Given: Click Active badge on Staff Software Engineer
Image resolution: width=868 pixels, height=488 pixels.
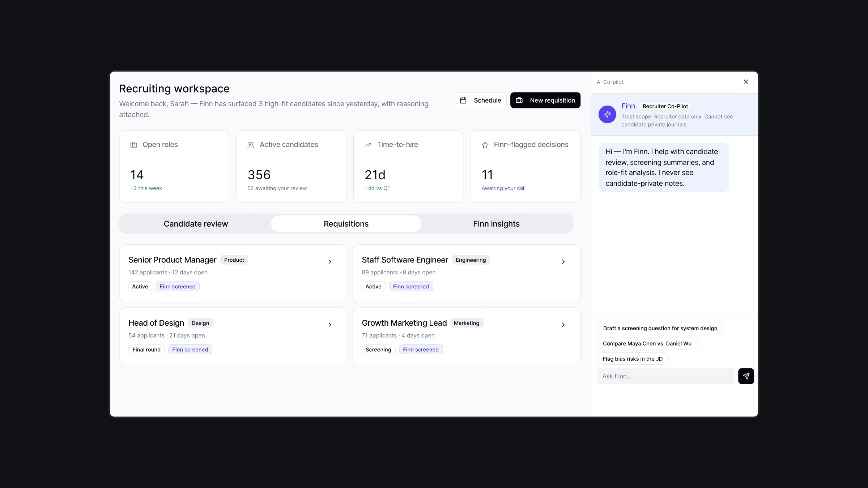Looking at the screenshot, I should (373, 286).
